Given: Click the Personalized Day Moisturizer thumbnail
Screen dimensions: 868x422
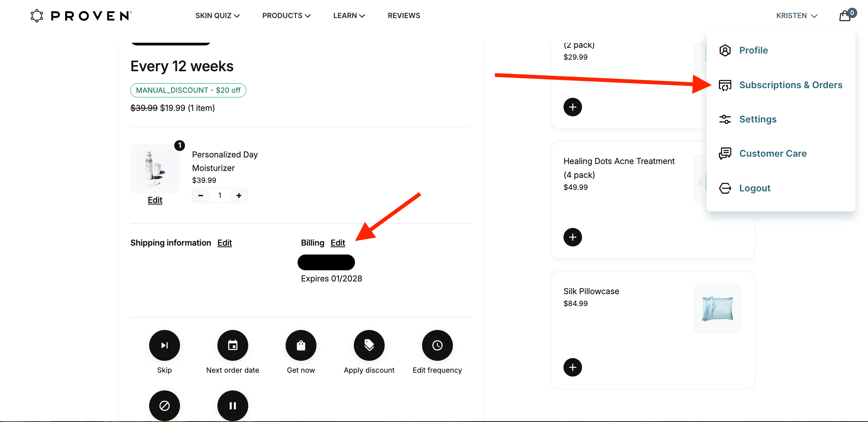Looking at the screenshot, I should [155, 169].
